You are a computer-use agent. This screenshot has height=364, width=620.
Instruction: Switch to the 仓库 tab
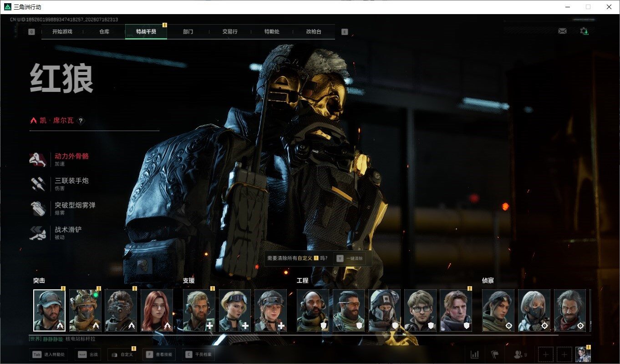(x=104, y=32)
